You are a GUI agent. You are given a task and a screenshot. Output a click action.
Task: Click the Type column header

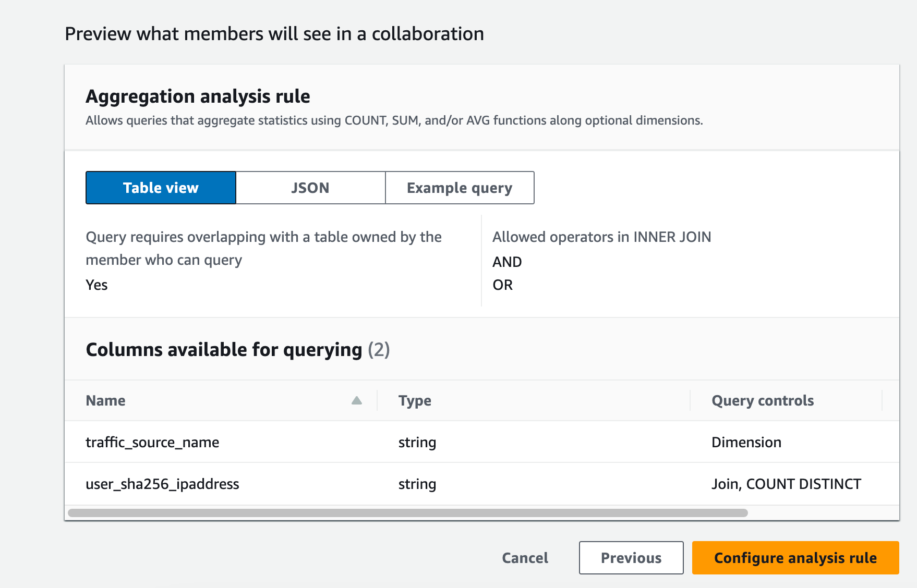(415, 400)
